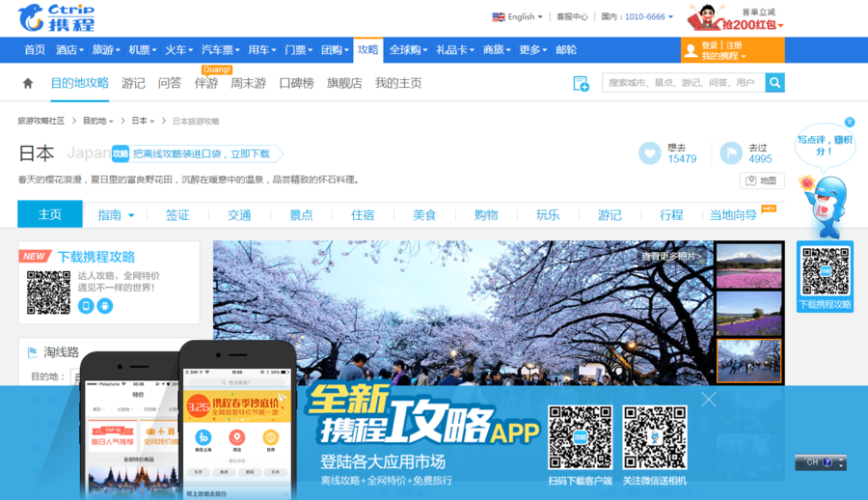Click the iPhone download icon under 下载携程攻略

coord(86,305)
